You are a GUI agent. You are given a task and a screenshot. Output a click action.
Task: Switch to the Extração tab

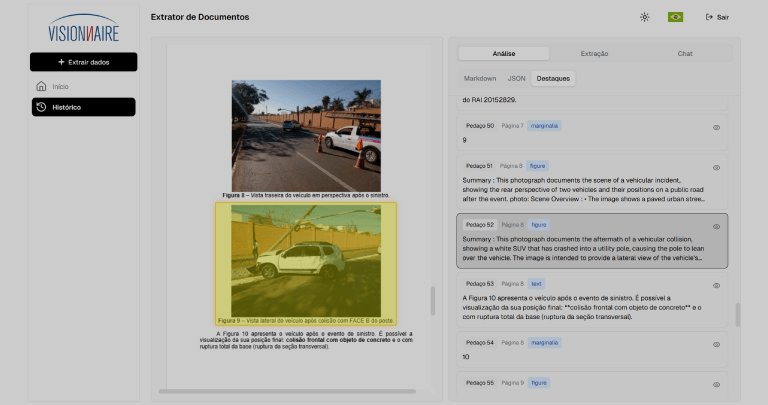(x=594, y=53)
